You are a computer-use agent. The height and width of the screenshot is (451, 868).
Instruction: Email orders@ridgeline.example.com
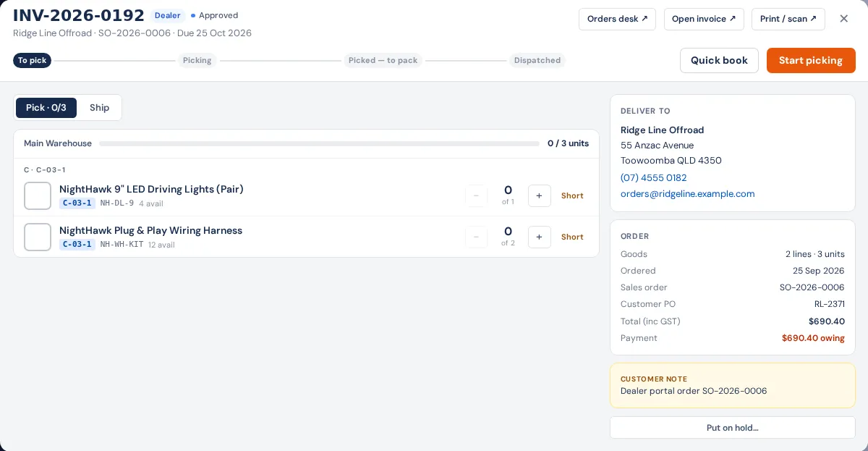688,193
